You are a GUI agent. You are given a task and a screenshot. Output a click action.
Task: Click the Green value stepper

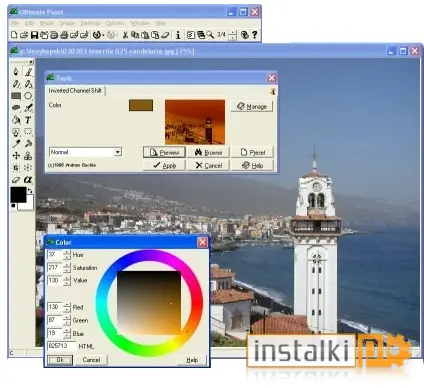point(67,320)
